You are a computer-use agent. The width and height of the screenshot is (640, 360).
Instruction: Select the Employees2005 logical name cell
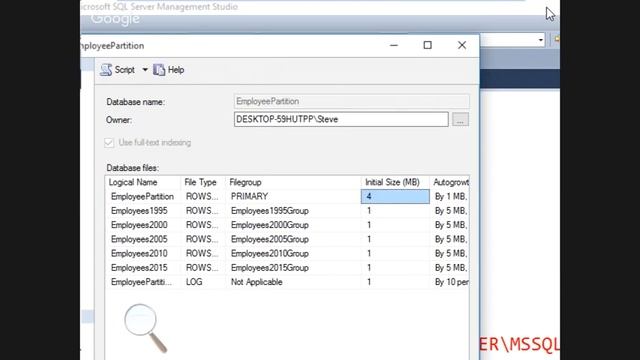tap(142, 239)
